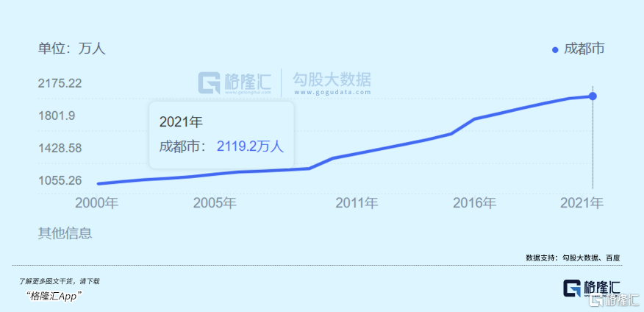
Task: Click the 2021年 x-axis label
Action: coord(582,203)
